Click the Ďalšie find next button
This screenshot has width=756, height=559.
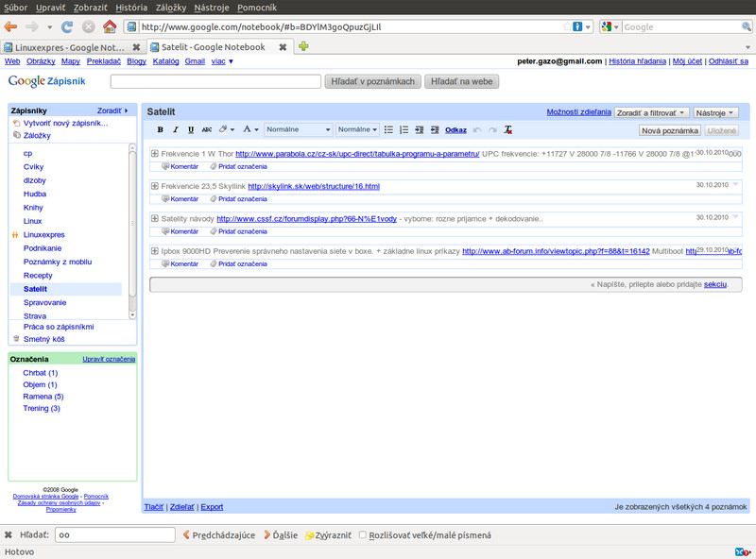[281, 534]
